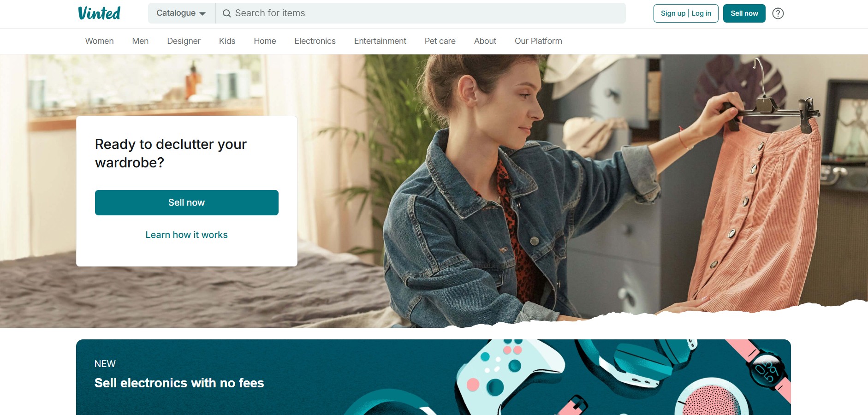Follow the Learn how it works link
This screenshot has width=868, height=415.
click(x=186, y=235)
